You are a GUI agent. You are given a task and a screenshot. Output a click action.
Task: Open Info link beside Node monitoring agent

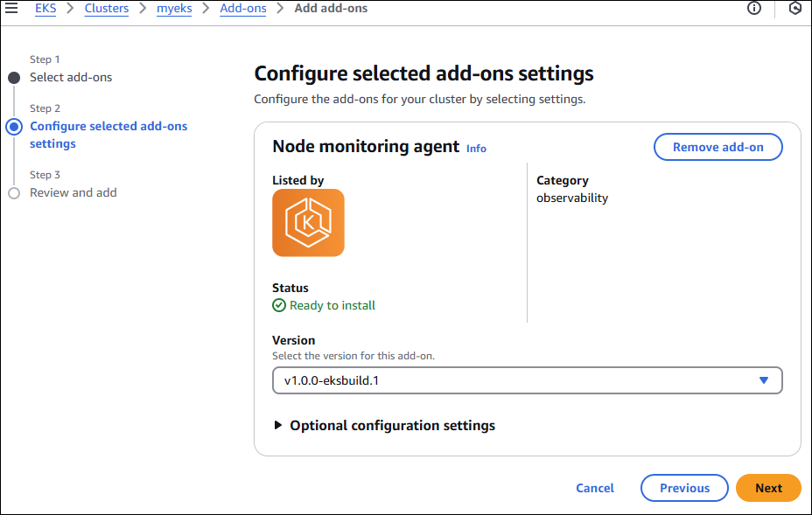tap(476, 149)
